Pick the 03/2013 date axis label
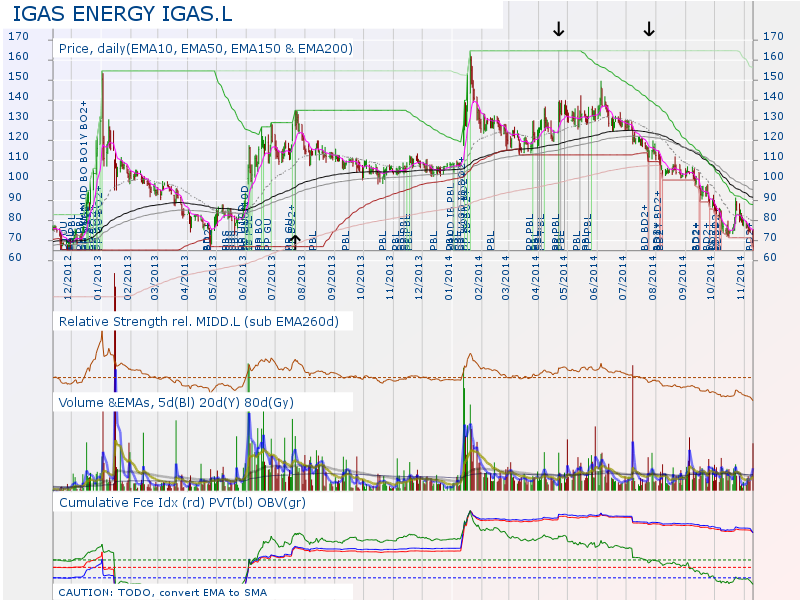 pos(155,278)
